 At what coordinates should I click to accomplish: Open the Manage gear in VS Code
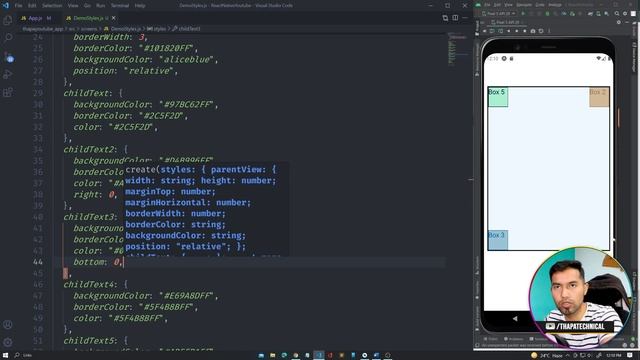[8, 342]
